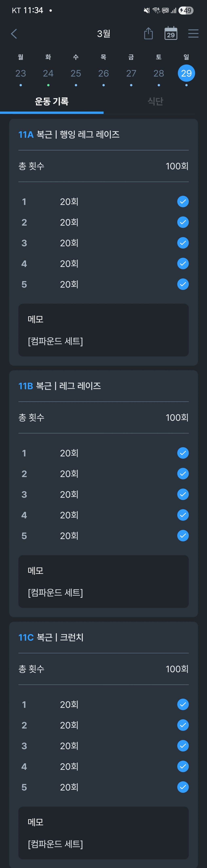Uncheck set 1 of 행잉 레그 레이즈
The image size is (207, 868).
tap(183, 201)
